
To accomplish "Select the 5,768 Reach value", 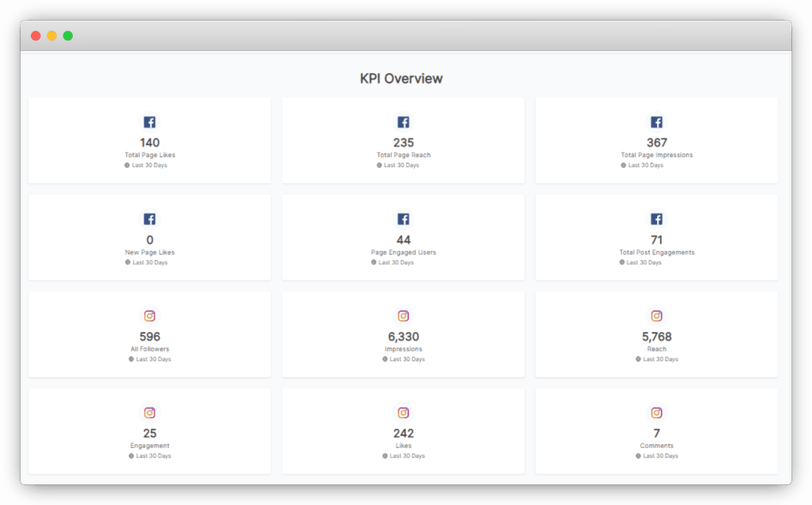I will pyautogui.click(x=656, y=337).
